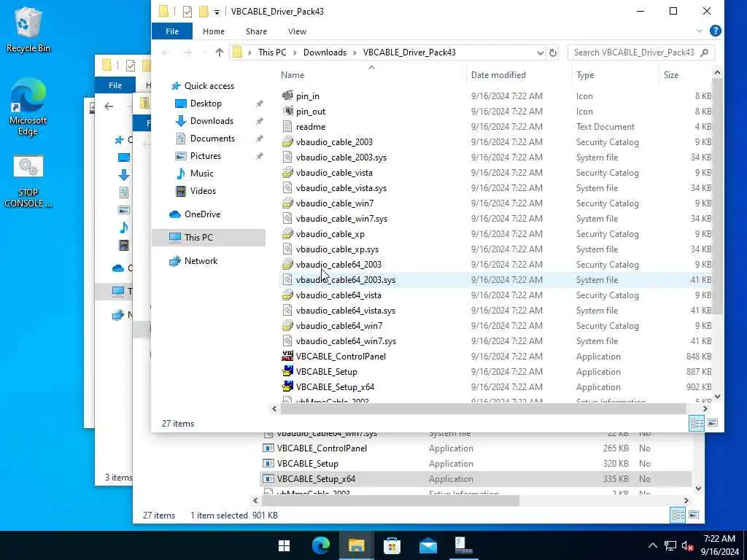Open address bar history dropdown

tap(541, 52)
